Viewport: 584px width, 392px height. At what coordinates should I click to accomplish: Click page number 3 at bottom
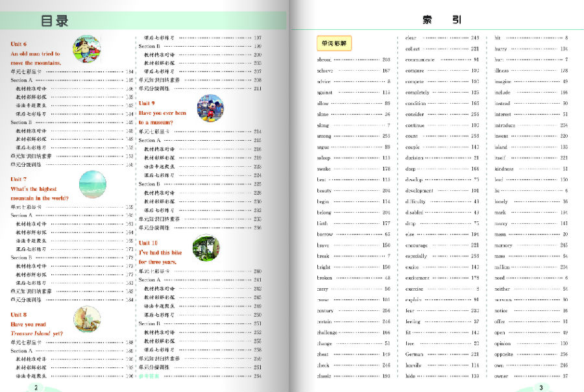tap(541, 387)
